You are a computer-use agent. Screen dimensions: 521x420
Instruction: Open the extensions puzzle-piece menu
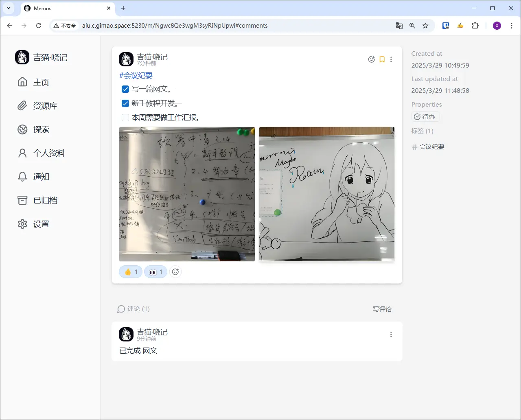click(475, 26)
